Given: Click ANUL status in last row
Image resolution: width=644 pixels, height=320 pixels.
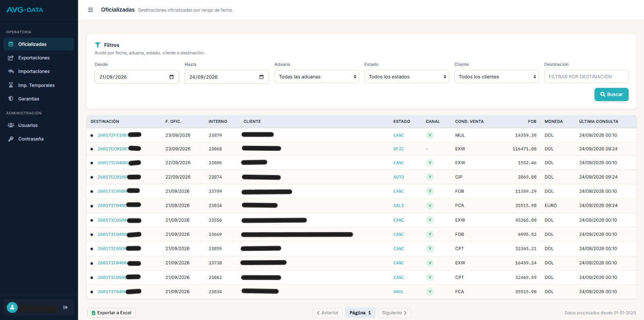Looking at the screenshot, I should (398, 292).
